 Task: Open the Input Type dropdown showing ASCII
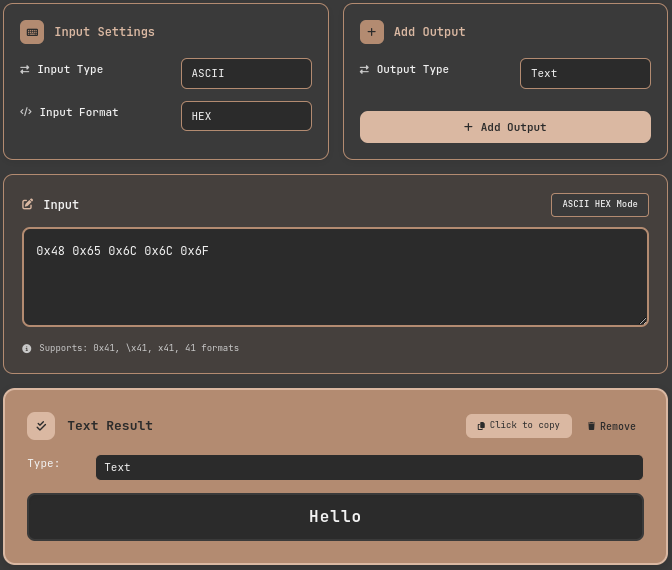tap(246, 74)
